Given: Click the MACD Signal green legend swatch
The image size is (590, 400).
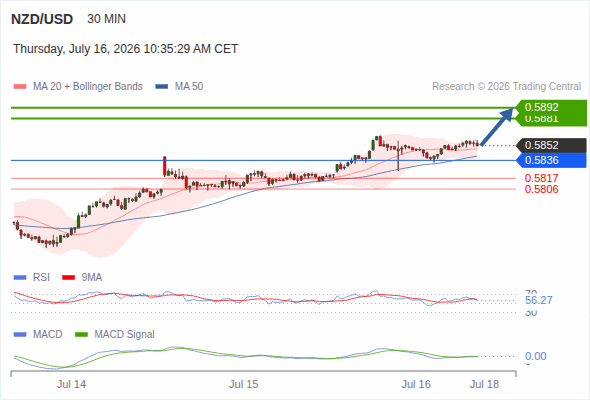Looking at the screenshot, I should click(81, 334).
